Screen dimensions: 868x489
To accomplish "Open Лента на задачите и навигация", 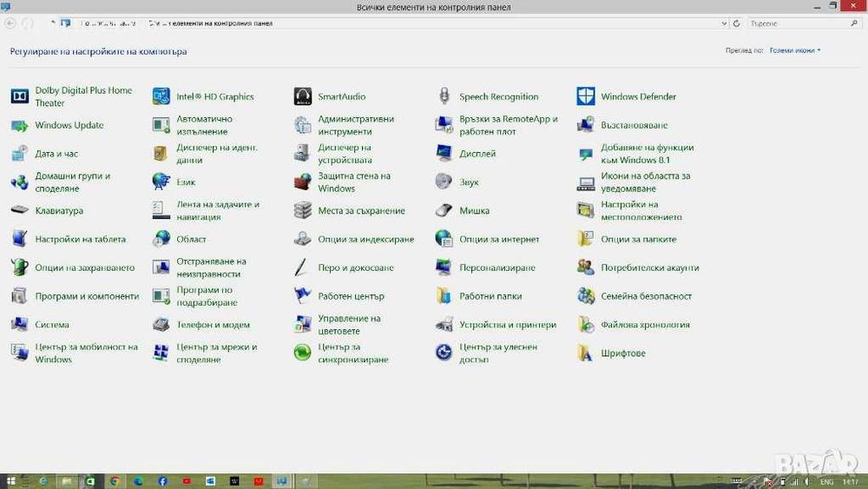I will 218,210.
